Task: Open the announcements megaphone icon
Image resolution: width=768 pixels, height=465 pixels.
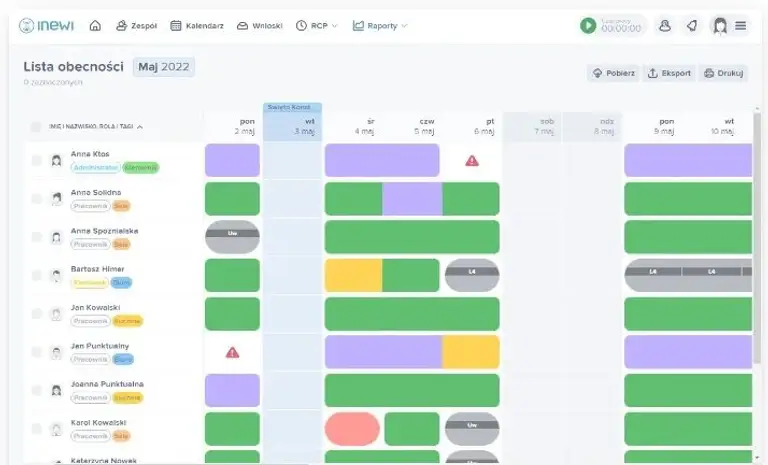Action: pos(691,26)
